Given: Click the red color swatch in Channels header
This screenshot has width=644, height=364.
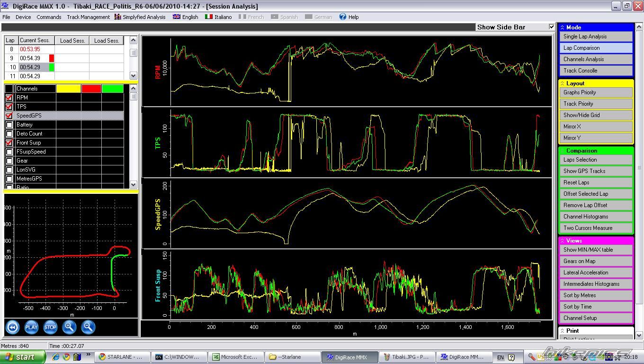Looking at the screenshot, I should pyautogui.click(x=91, y=89).
